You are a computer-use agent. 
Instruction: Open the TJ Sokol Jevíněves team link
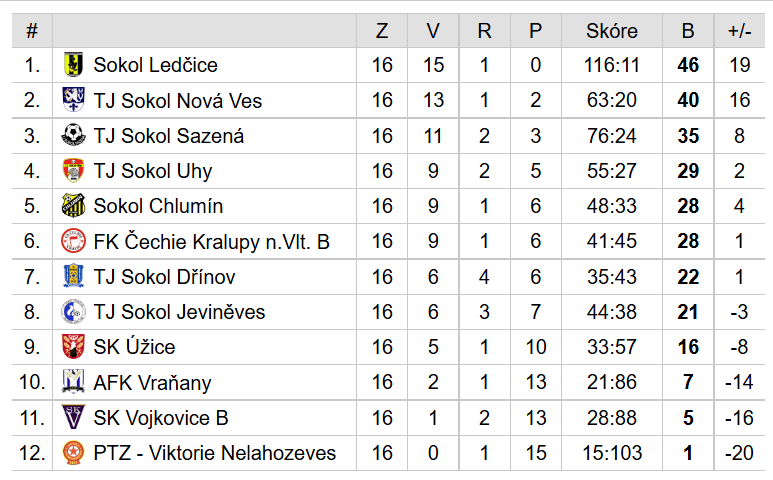click(x=179, y=311)
